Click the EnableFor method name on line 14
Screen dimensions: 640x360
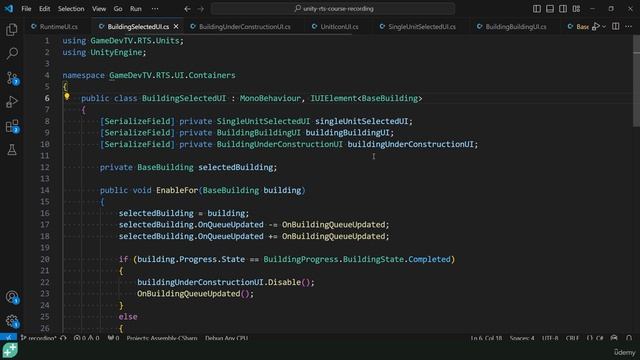tap(177, 190)
